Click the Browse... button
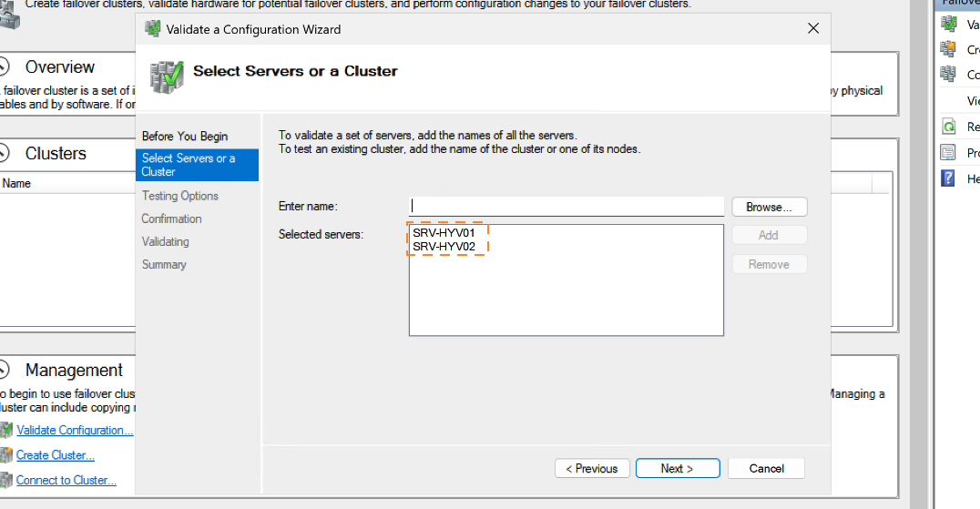 click(x=769, y=207)
